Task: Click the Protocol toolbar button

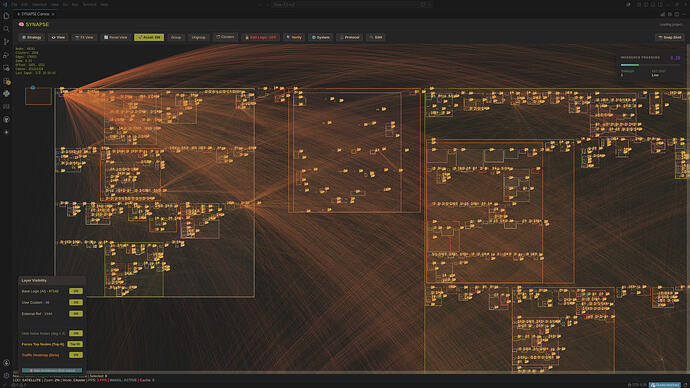Action: click(x=350, y=37)
